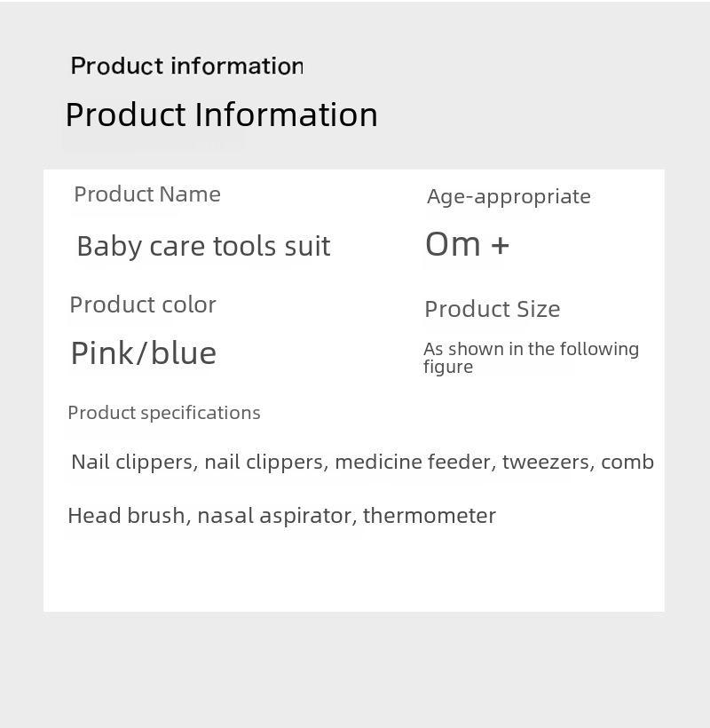Click 'Baby care tools suit' text
Viewport: 710px width, 728px height.
[203, 246]
